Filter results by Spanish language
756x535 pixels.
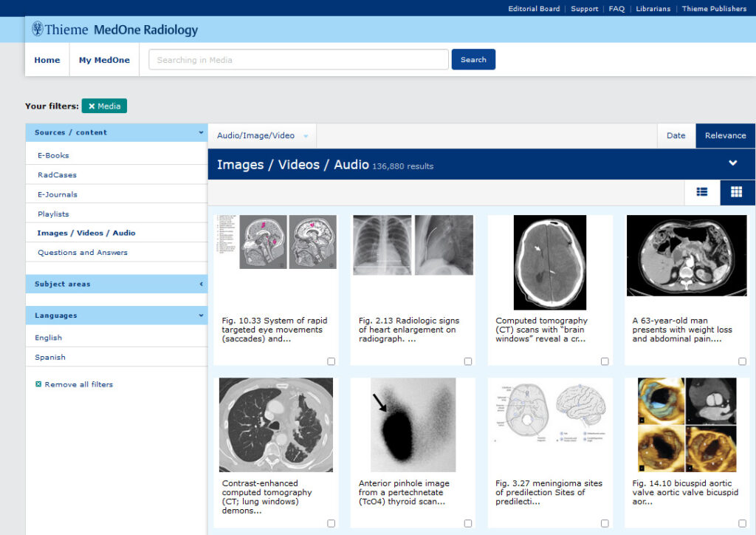click(49, 356)
